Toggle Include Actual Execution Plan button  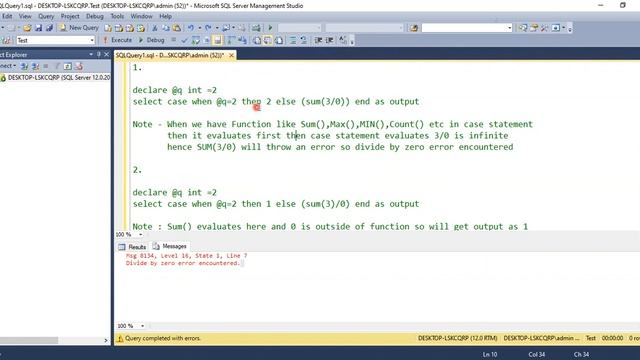click(231, 40)
